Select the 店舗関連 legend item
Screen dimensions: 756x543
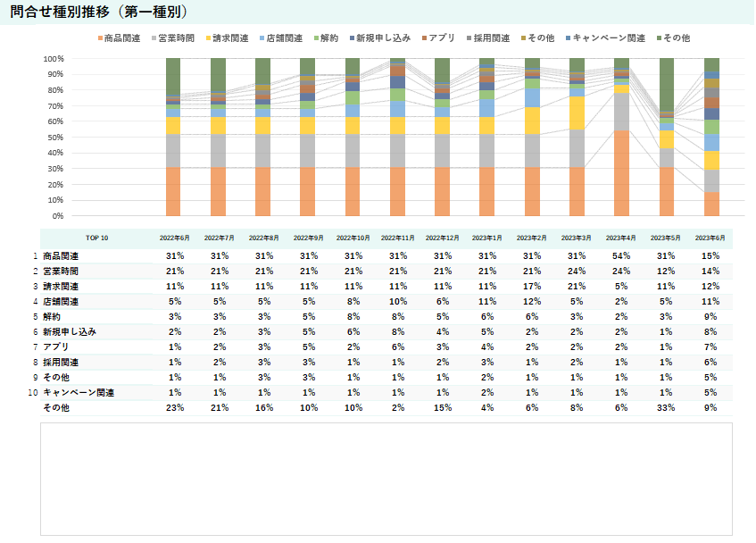[x=282, y=38]
